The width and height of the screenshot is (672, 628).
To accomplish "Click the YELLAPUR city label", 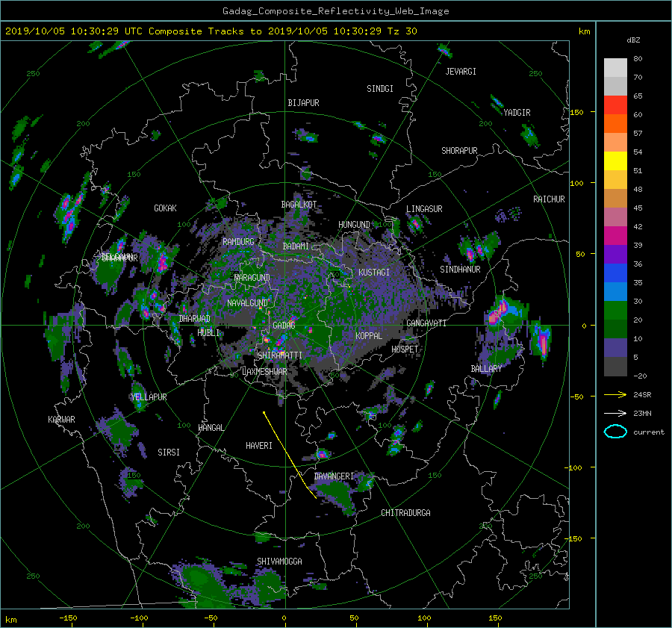I will coord(149,397).
